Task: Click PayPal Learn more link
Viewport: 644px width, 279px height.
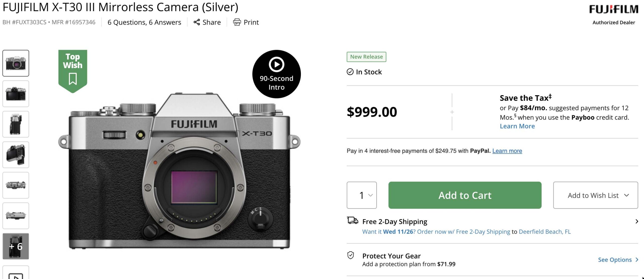Action: (x=507, y=151)
